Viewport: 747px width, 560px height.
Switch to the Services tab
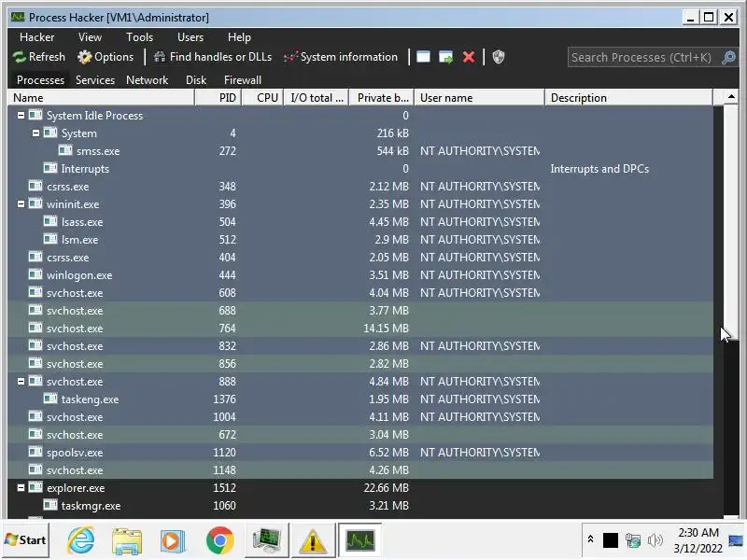[95, 80]
